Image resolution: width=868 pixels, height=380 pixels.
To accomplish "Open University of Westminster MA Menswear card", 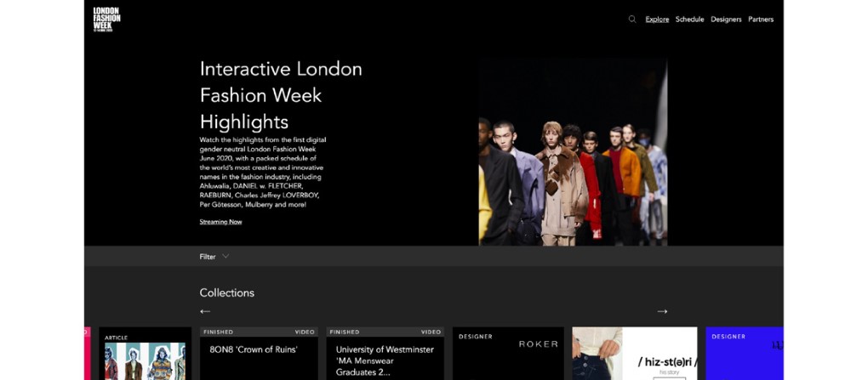I will 385,354.
